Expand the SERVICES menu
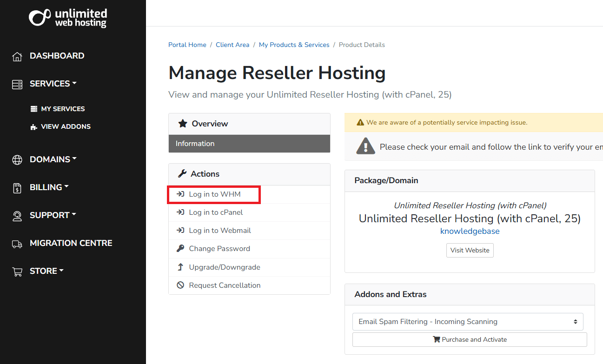Viewport: 603px width, 364px height. (53, 84)
